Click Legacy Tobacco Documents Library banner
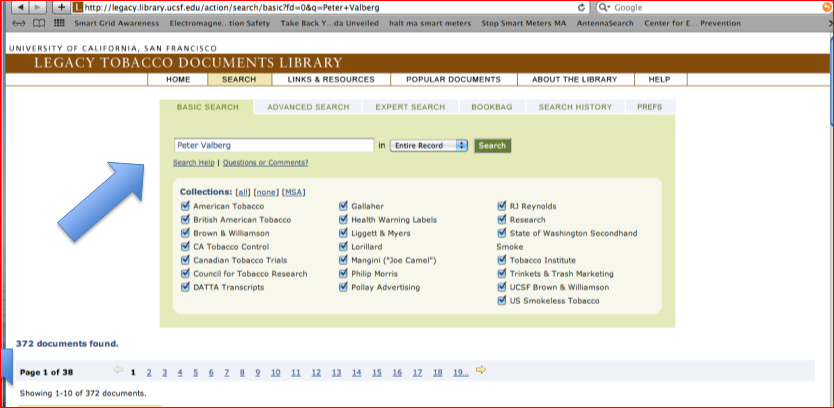834x408 pixels. pos(188,63)
